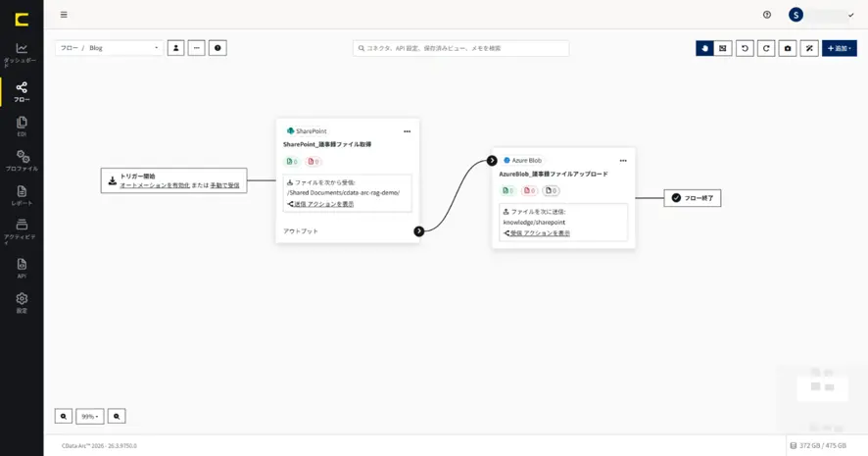Open the workspace ellipsis options button

[197, 48]
